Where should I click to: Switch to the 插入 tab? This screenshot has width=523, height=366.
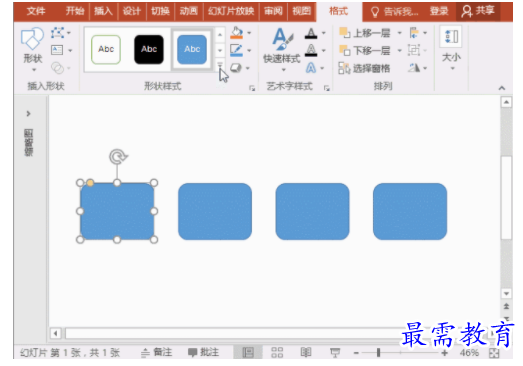tap(103, 11)
